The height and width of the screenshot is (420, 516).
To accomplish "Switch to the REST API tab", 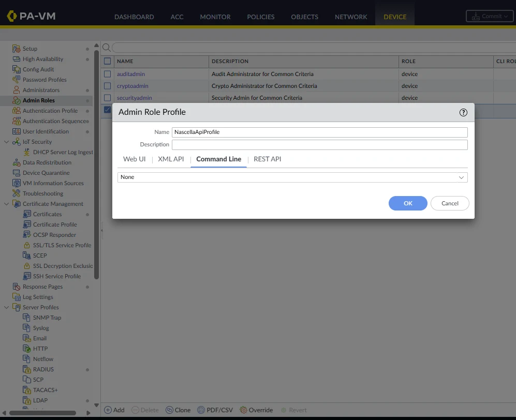I will pyautogui.click(x=267, y=159).
